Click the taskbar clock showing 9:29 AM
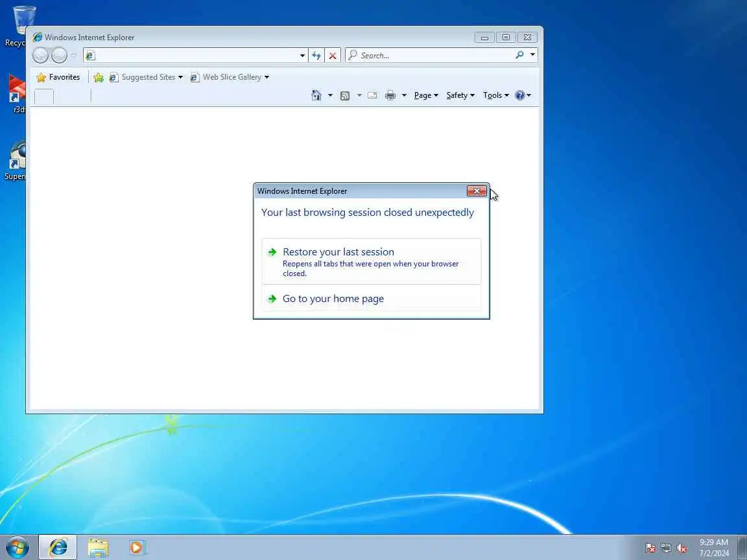The height and width of the screenshot is (560, 747). (714, 548)
